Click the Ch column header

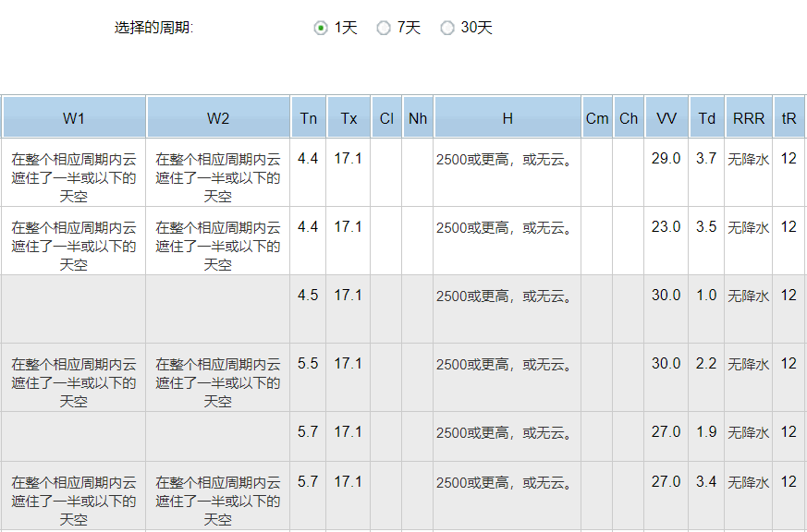pyautogui.click(x=629, y=117)
